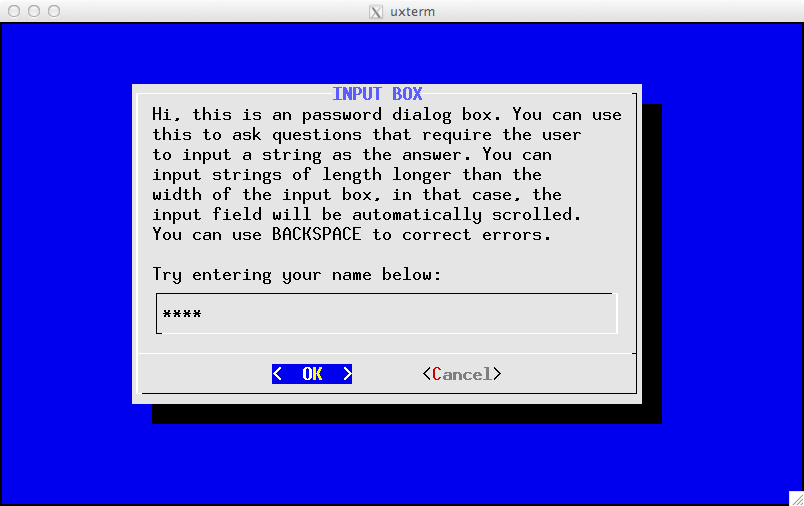This screenshot has height=506, width=804.
Task: Close the uxterm window
Action: tap(14, 12)
